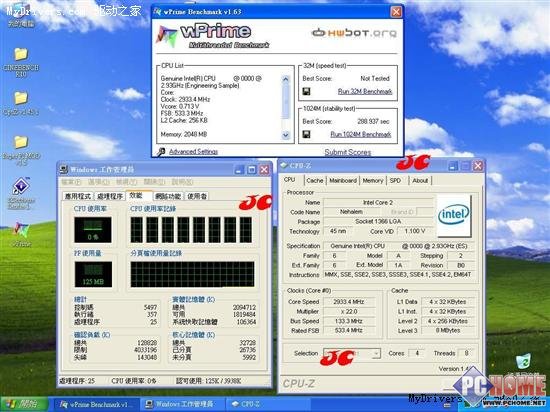
Task: Open Advanced Settings link in wPrime
Action: (193, 151)
